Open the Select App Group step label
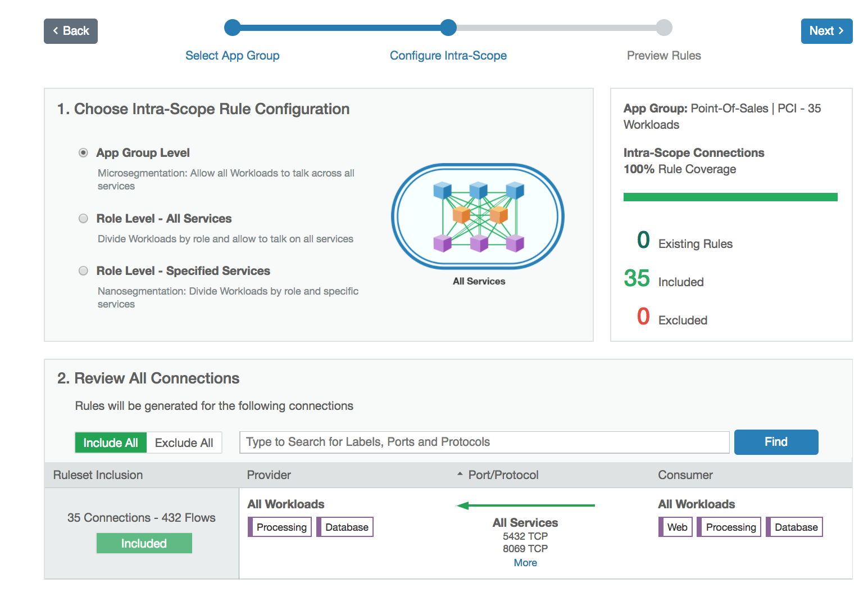The width and height of the screenshot is (868, 605). [232, 56]
